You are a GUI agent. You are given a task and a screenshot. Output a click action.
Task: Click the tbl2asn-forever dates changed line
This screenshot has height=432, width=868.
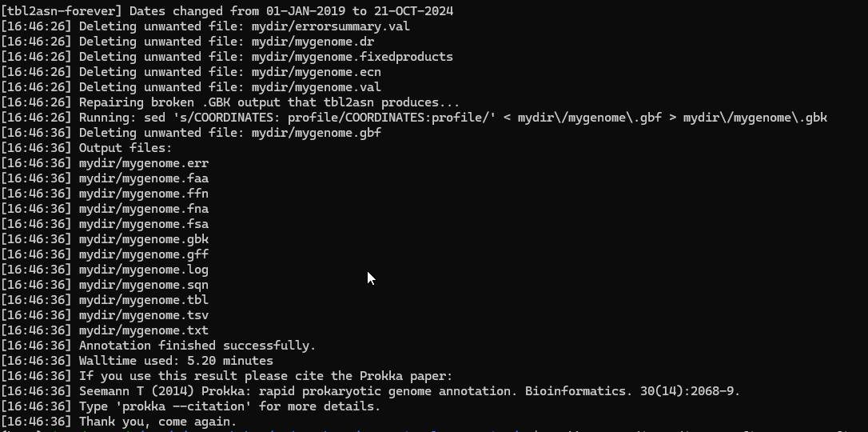click(x=227, y=11)
